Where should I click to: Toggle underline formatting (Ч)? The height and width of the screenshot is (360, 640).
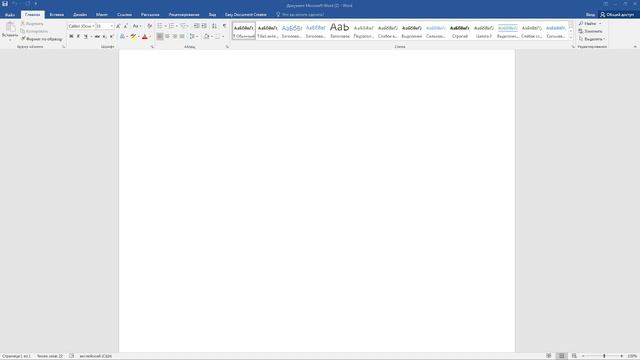click(x=86, y=37)
